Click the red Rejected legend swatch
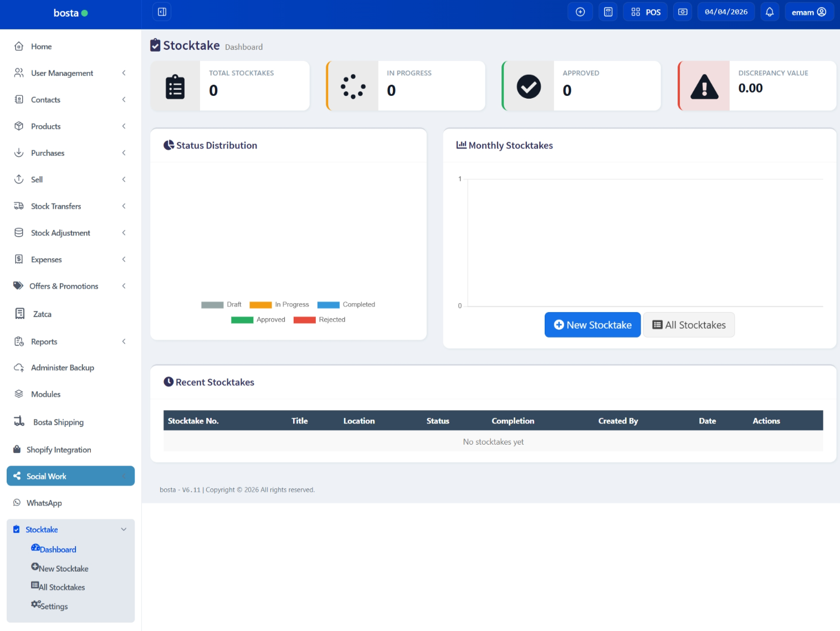840x631 pixels. [304, 320]
